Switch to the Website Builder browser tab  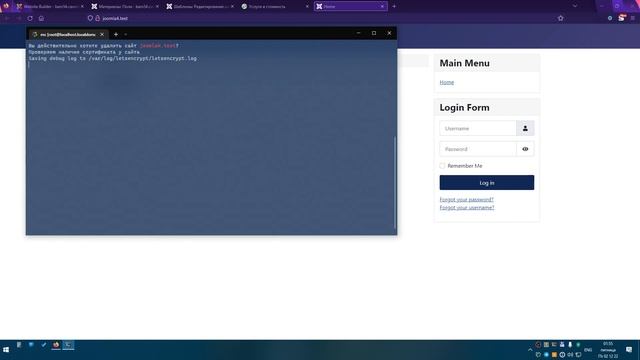click(x=50, y=7)
